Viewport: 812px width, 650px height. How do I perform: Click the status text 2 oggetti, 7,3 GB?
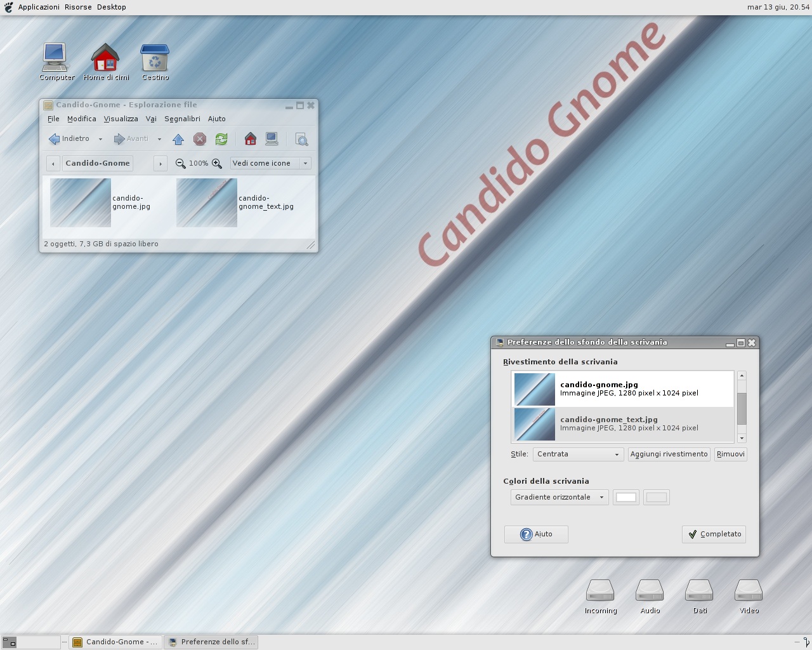click(101, 244)
